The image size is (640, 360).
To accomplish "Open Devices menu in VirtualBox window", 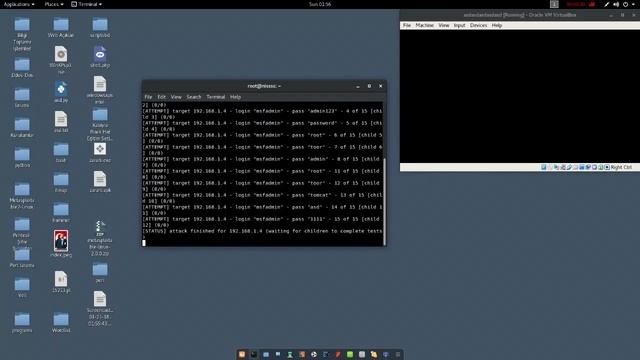I will point(478,25).
